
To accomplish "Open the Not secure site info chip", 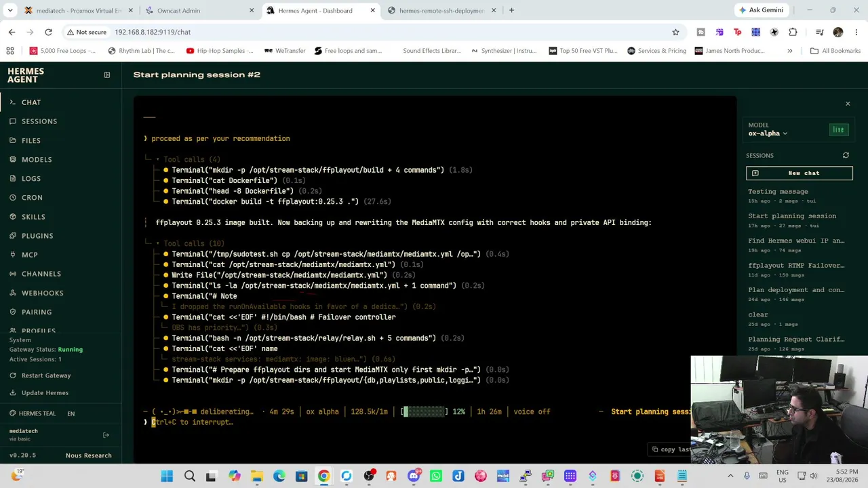I will click(x=85, y=32).
